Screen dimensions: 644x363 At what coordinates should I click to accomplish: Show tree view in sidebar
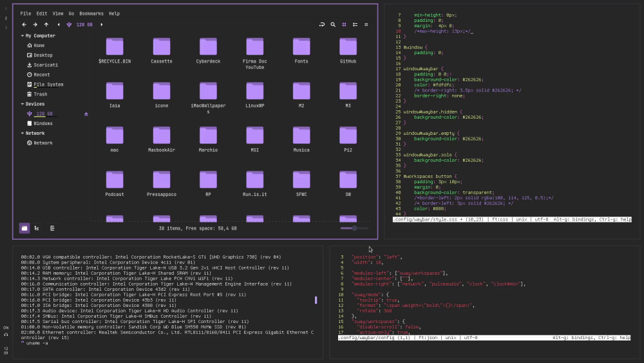tap(37, 228)
